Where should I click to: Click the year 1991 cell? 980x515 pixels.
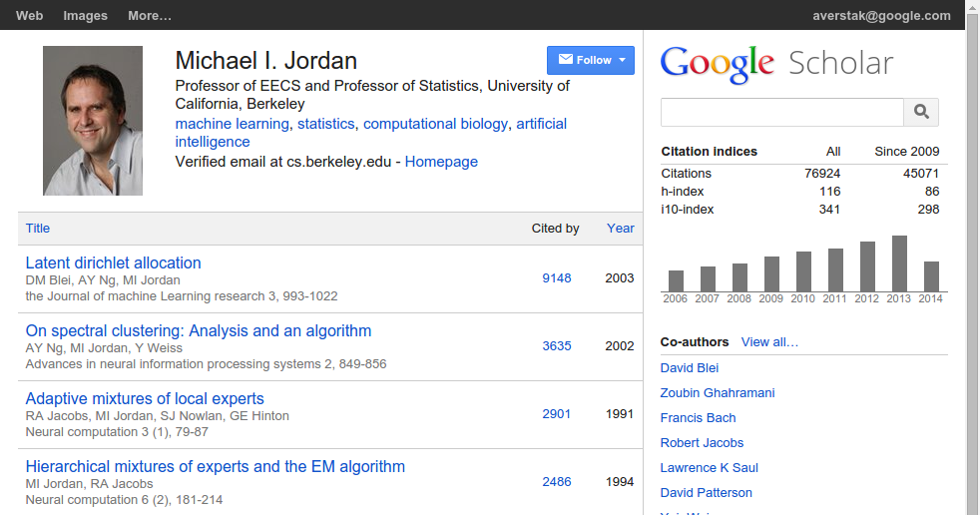(620, 414)
